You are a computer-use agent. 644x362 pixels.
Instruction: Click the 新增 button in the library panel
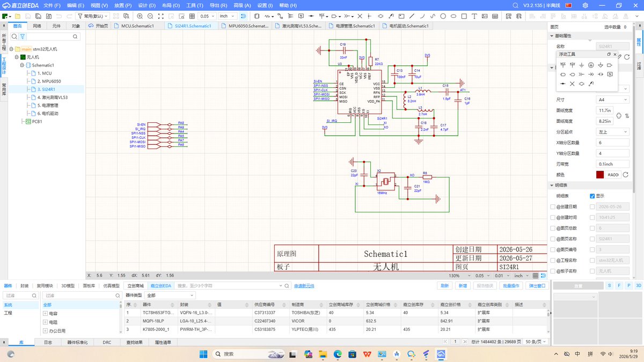(x=463, y=286)
